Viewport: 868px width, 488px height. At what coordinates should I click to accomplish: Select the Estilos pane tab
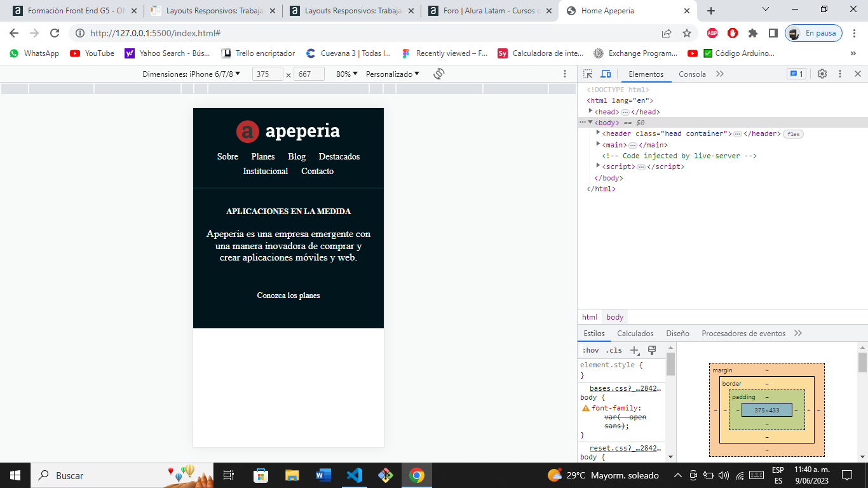coord(594,334)
